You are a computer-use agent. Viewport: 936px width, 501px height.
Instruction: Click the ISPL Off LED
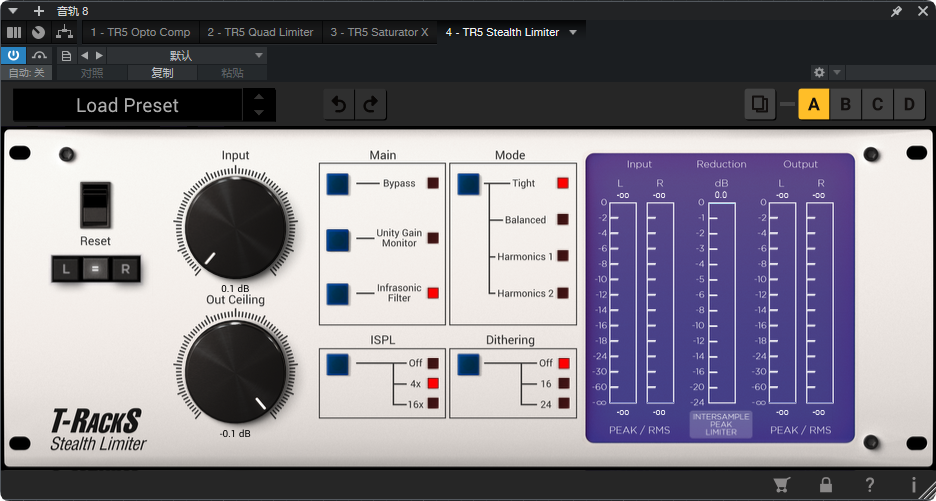(433, 362)
